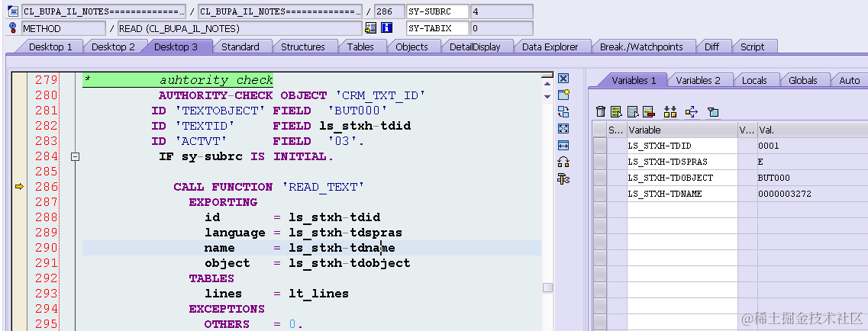Open the Tables tab
Screen dimensions: 868x331
[x=360, y=47]
